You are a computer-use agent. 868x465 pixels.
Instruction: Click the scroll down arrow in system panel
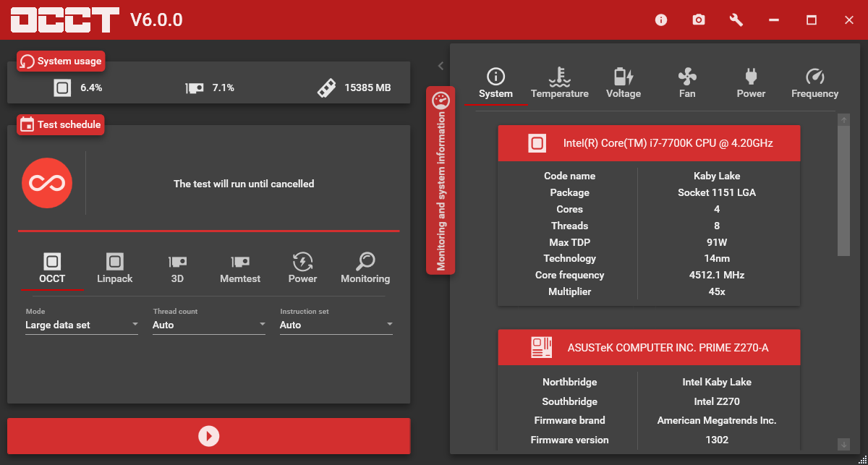[843, 444]
